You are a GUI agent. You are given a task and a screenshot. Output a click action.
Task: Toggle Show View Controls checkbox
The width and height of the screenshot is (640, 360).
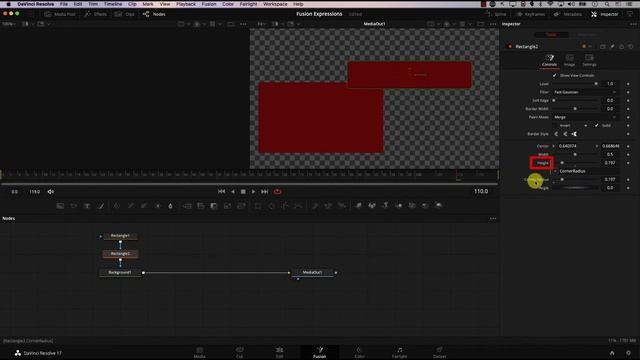[554, 76]
